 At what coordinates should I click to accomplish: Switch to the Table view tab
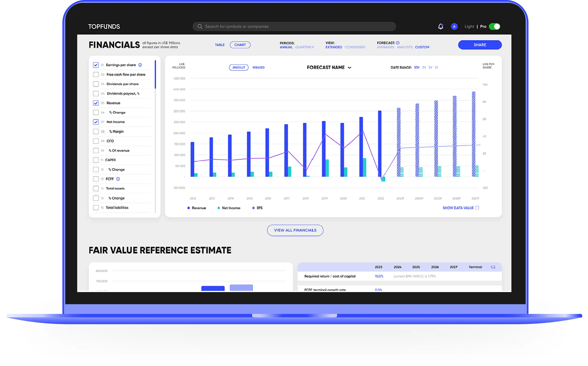pos(220,45)
